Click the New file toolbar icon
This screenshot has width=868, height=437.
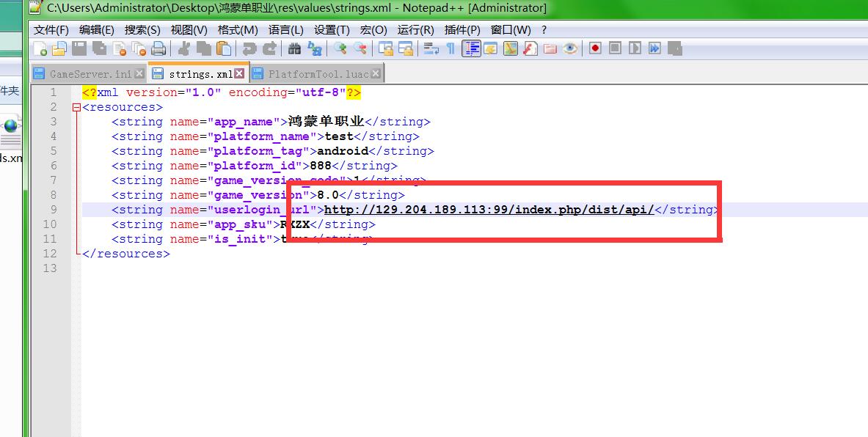(x=40, y=48)
